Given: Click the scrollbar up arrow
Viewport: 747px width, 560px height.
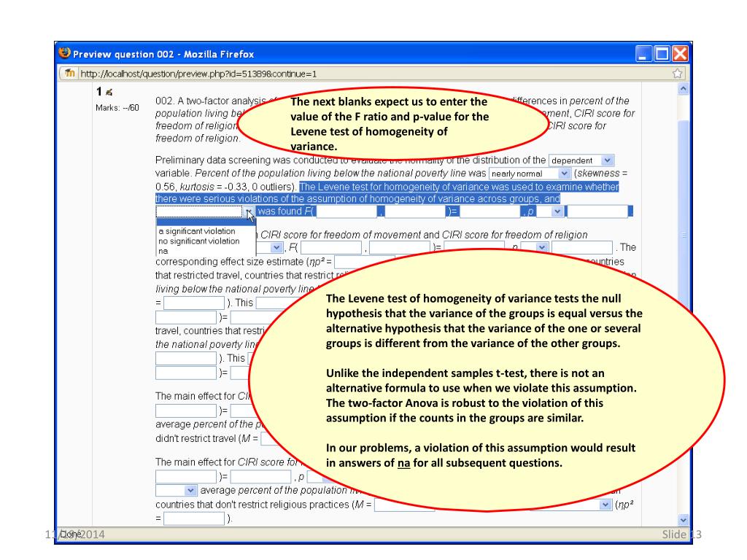Looking at the screenshot, I should [683, 88].
